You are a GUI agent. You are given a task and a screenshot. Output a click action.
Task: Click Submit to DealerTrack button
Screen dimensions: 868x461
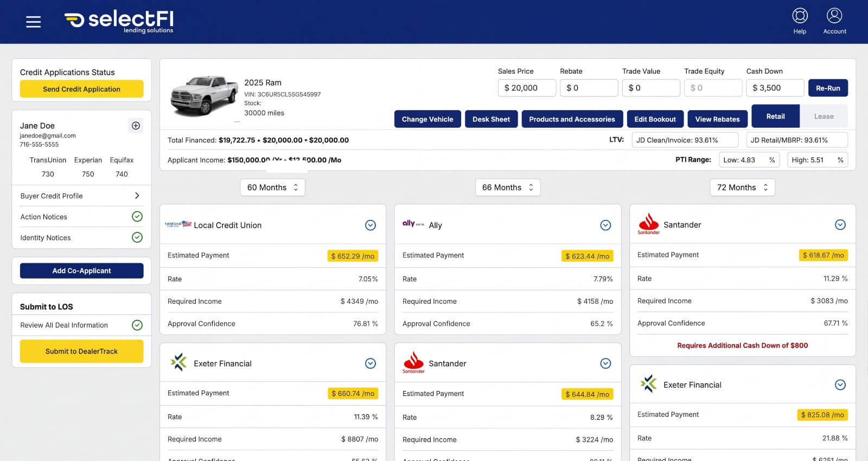point(81,351)
